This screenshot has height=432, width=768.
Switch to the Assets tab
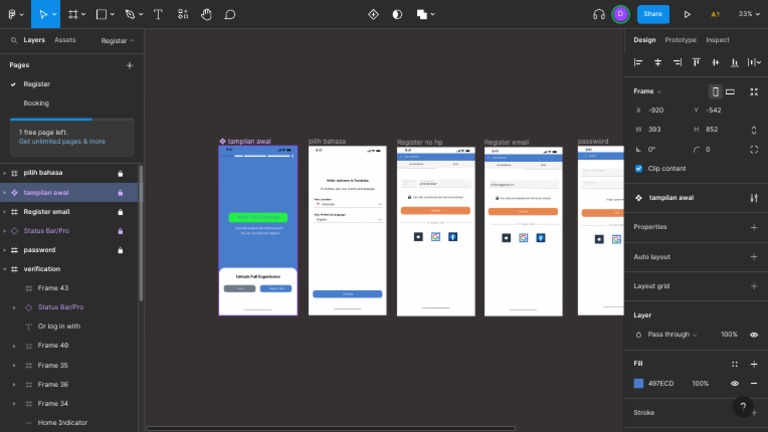tap(65, 40)
